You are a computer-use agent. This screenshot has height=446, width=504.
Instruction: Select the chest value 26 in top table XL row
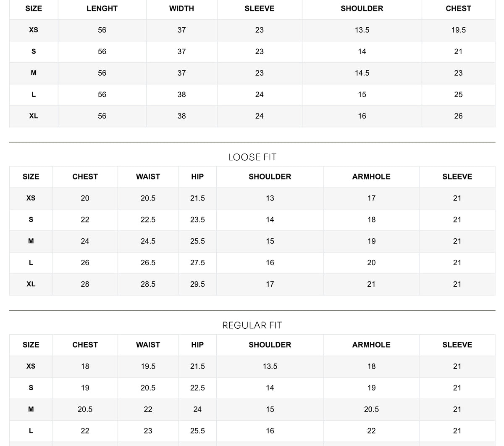click(458, 116)
